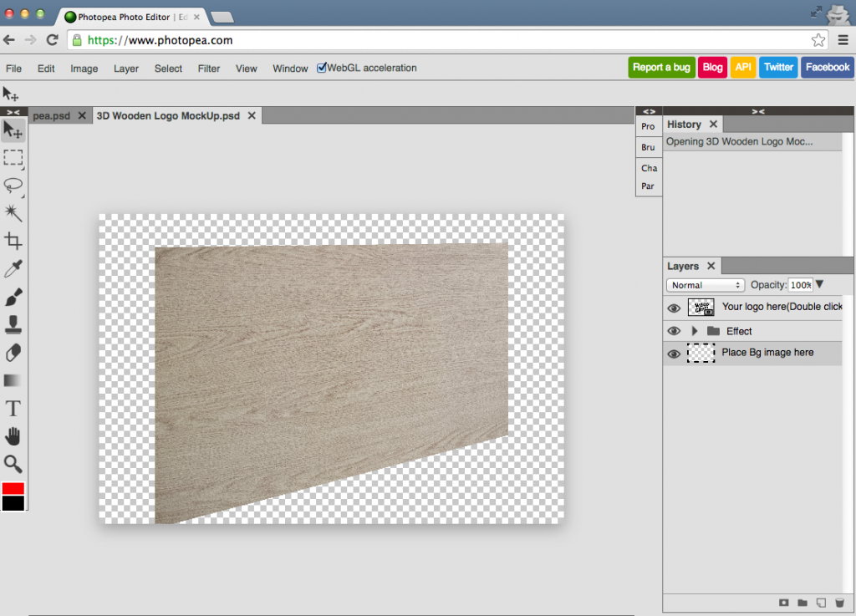Select the Crop tool
This screenshot has height=616, width=856.
[x=13, y=241]
